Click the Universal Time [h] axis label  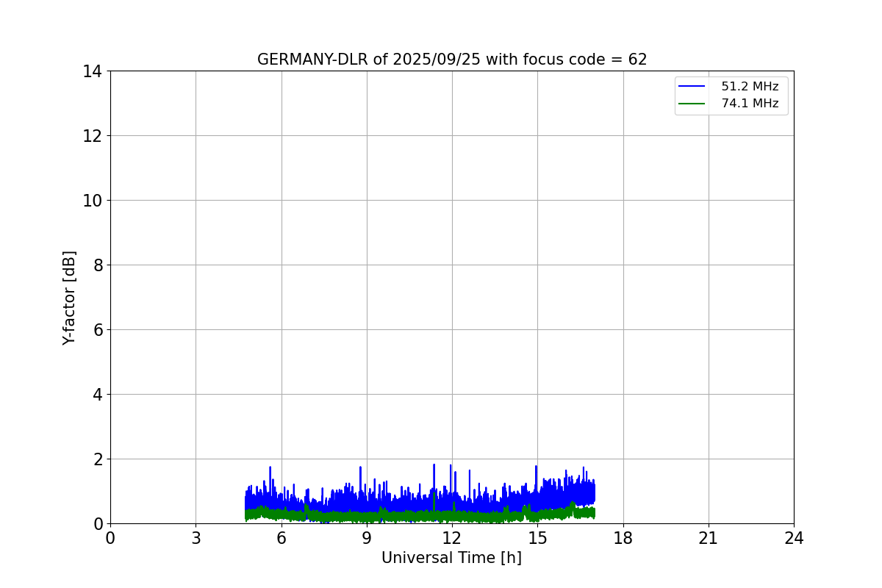(x=451, y=558)
